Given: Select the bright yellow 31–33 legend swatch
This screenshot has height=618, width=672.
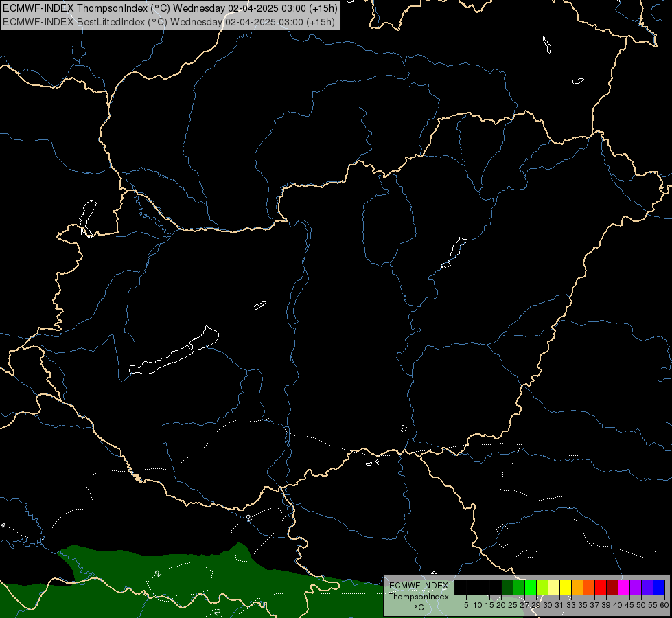Looking at the screenshot, I should coord(566,588).
